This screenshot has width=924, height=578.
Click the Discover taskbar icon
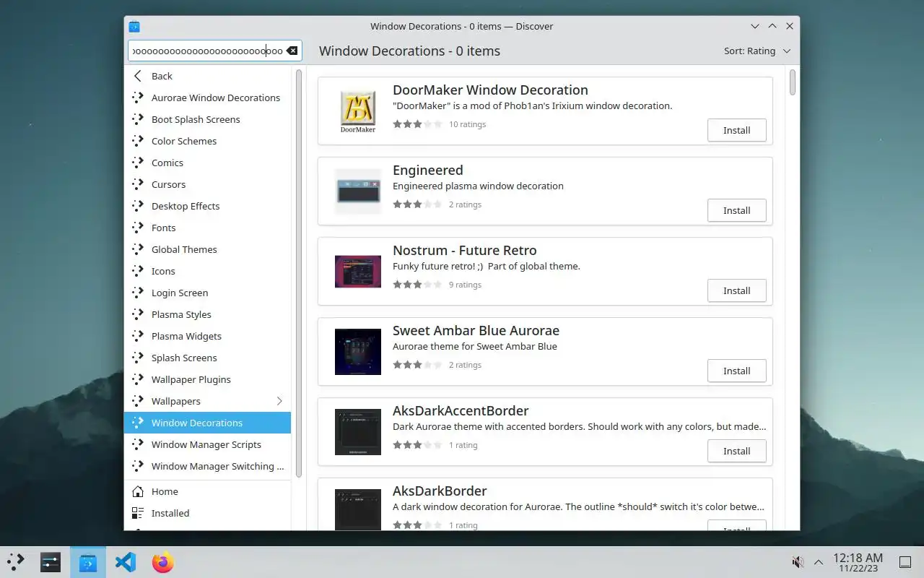88,562
